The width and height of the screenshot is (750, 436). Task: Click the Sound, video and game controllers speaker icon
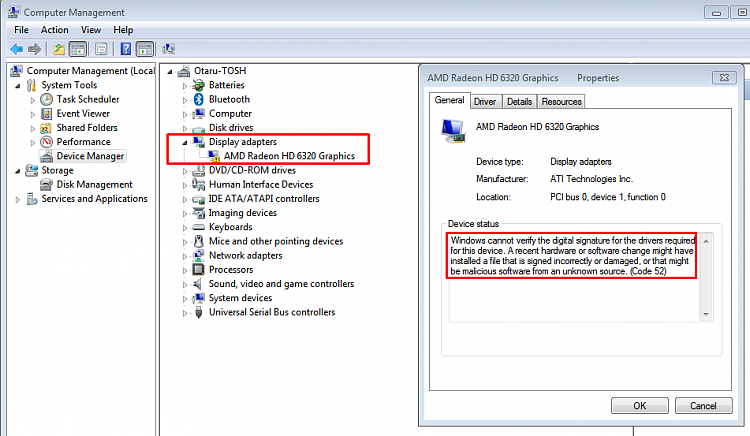point(198,284)
